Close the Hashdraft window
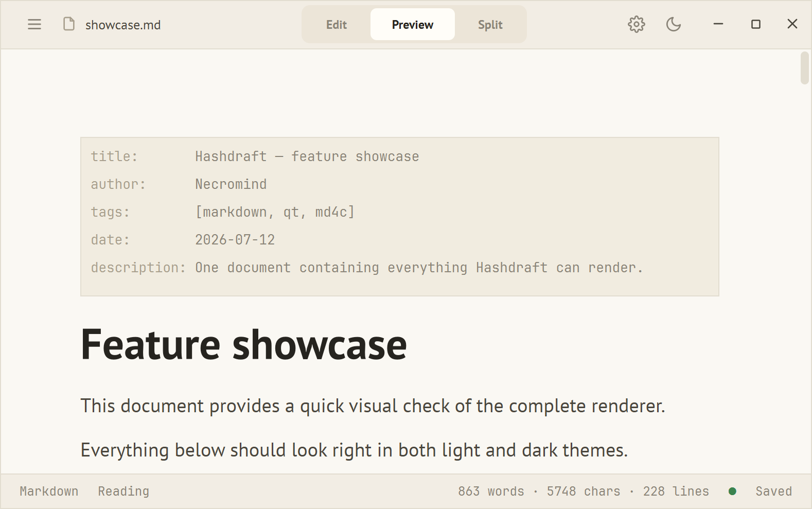 pyautogui.click(x=792, y=24)
